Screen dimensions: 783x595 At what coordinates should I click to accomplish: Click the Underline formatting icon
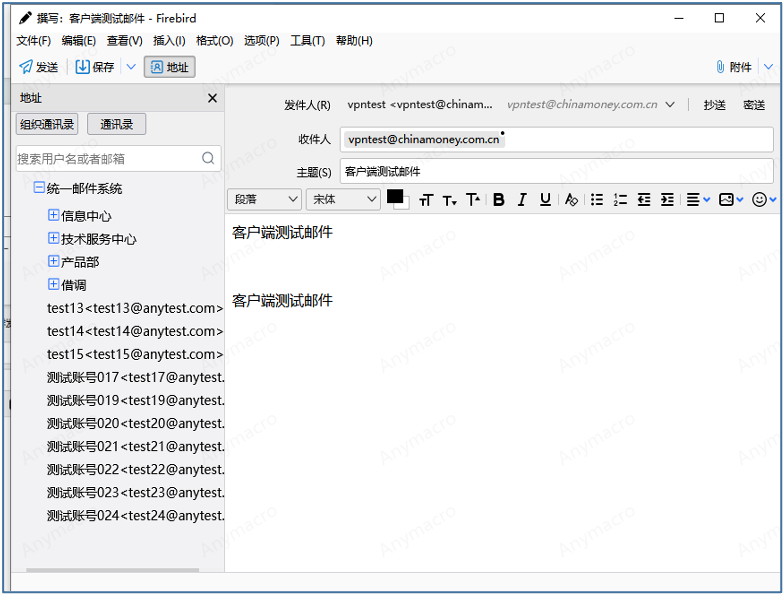(545, 200)
